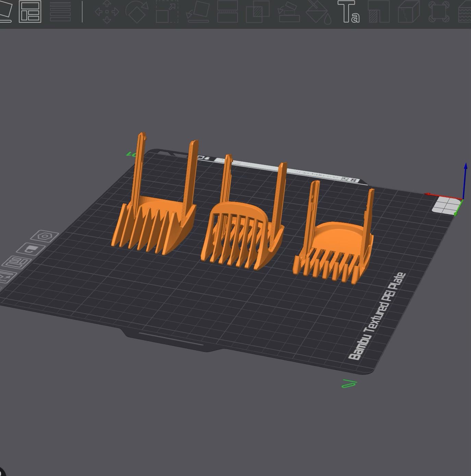Open the Mesh Boolean tool
Screen dimensions: 471x476
click(258, 12)
